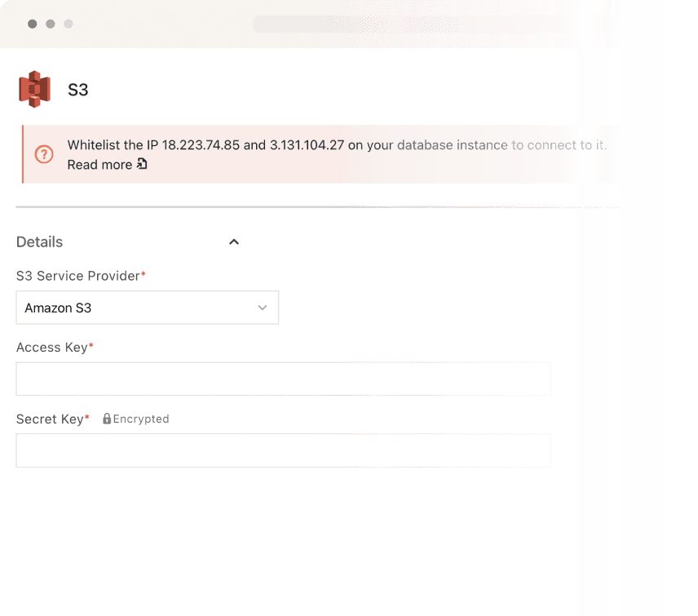Image resolution: width=698 pixels, height=616 pixels.
Task: Click the S3 page title
Action: 77,90
